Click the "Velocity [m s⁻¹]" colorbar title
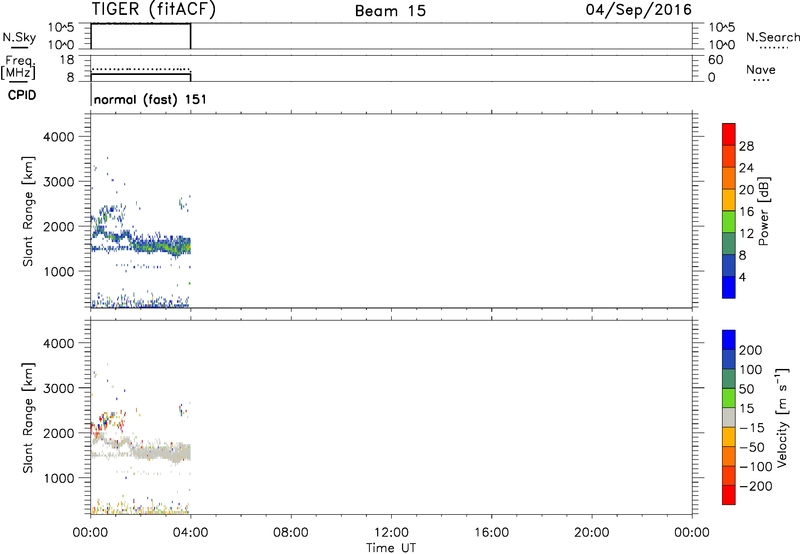800x554 pixels. [x=782, y=417]
